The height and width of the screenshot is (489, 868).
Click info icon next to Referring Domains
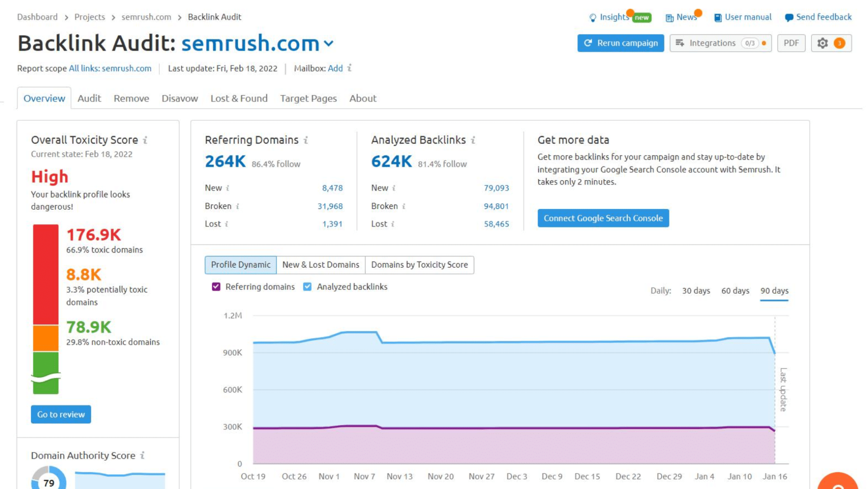[x=306, y=140]
